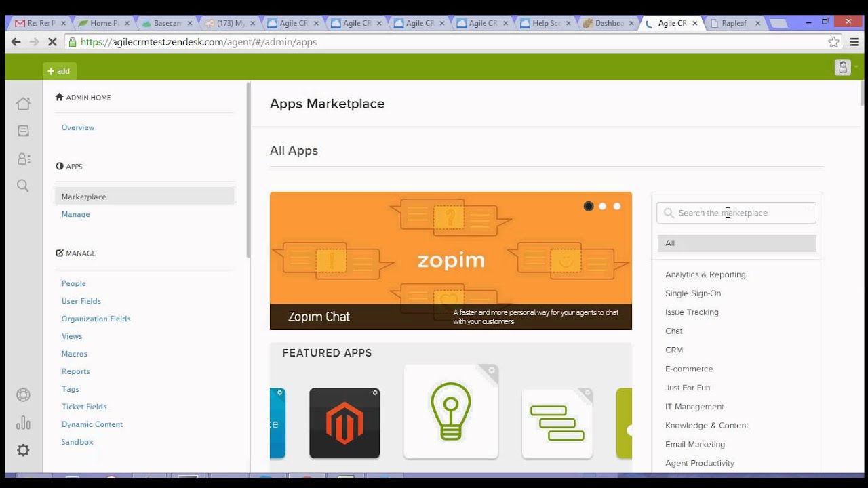The image size is (868, 488).
Task: Open the Help lifebuoy icon in sidebar
Action: pos(23,395)
